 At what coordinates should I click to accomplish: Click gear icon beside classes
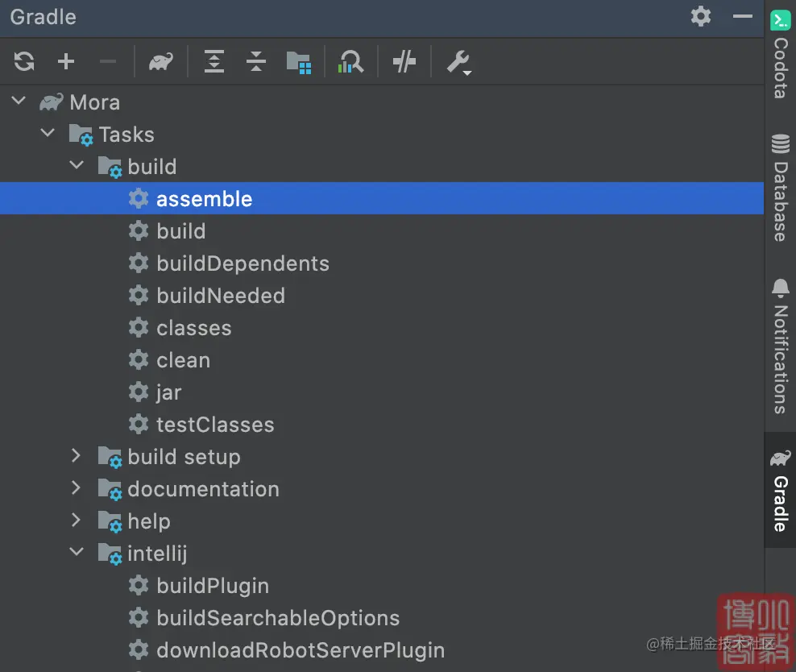pyautogui.click(x=138, y=327)
